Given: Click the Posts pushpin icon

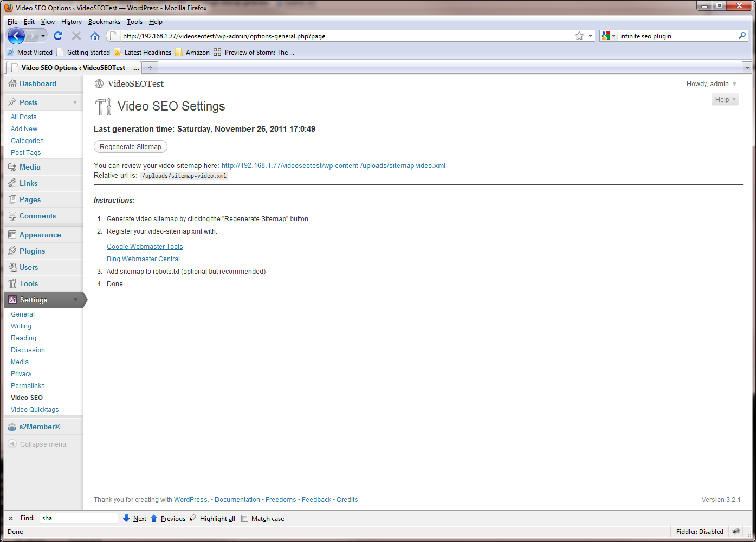Looking at the screenshot, I should [x=12, y=102].
